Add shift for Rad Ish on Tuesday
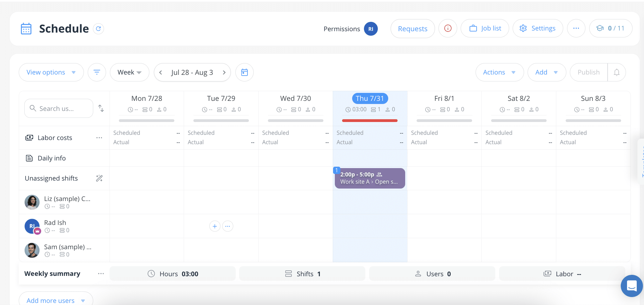Image resolution: width=644 pixels, height=305 pixels. (x=215, y=226)
